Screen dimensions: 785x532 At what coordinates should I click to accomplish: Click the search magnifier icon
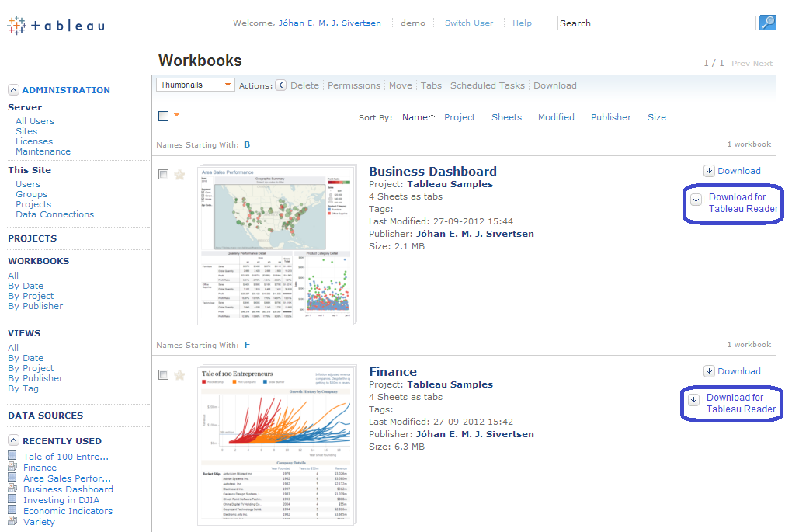[x=767, y=23]
